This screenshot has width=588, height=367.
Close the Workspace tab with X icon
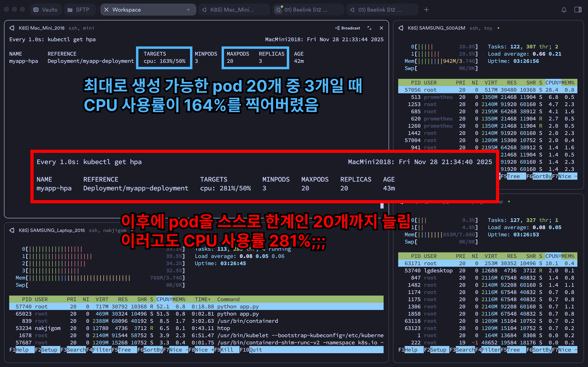coord(106,10)
